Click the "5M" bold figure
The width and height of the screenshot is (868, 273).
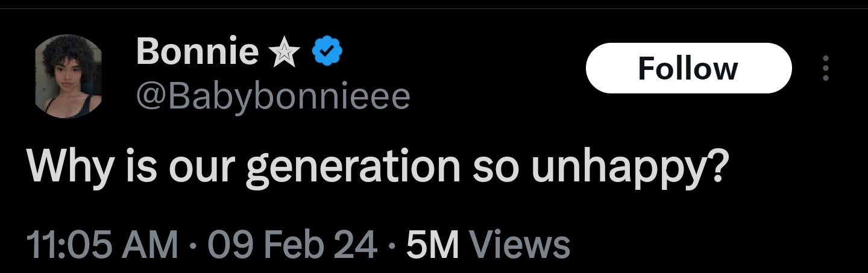[x=432, y=245]
